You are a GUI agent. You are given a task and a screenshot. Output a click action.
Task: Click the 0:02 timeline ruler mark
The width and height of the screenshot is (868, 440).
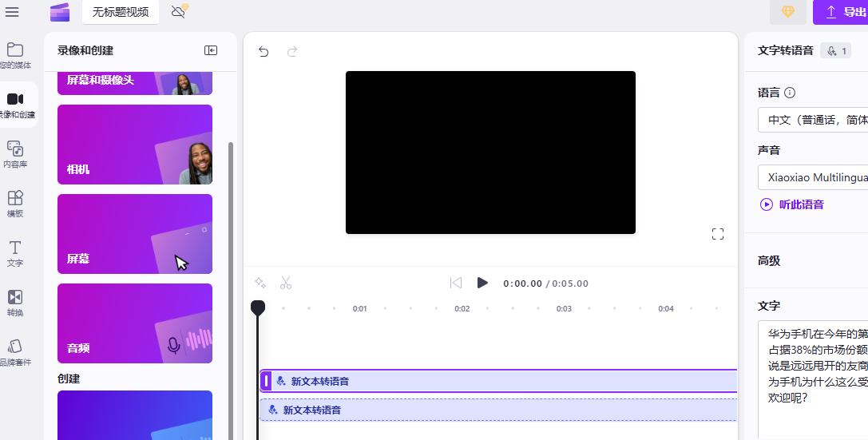click(x=462, y=308)
